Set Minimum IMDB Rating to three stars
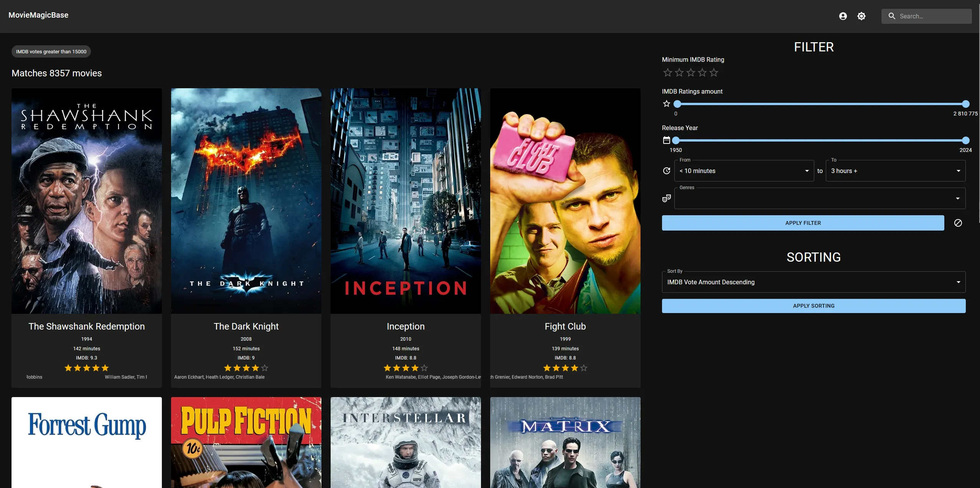Screen dimensions: 980x488 690,73
